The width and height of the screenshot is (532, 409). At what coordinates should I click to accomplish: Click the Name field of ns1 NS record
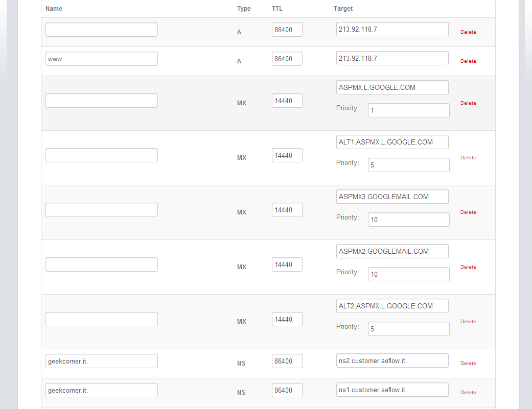(101, 390)
